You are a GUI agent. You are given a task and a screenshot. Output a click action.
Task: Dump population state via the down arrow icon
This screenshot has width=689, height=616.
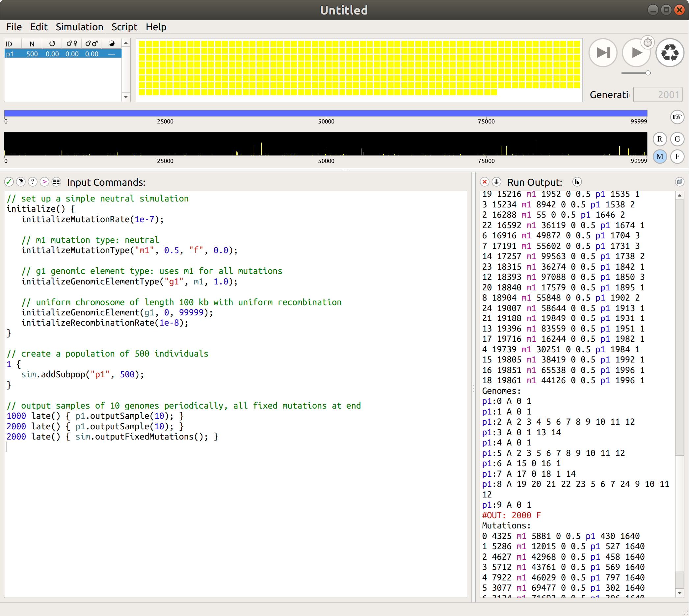pyautogui.click(x=497, y=182)
